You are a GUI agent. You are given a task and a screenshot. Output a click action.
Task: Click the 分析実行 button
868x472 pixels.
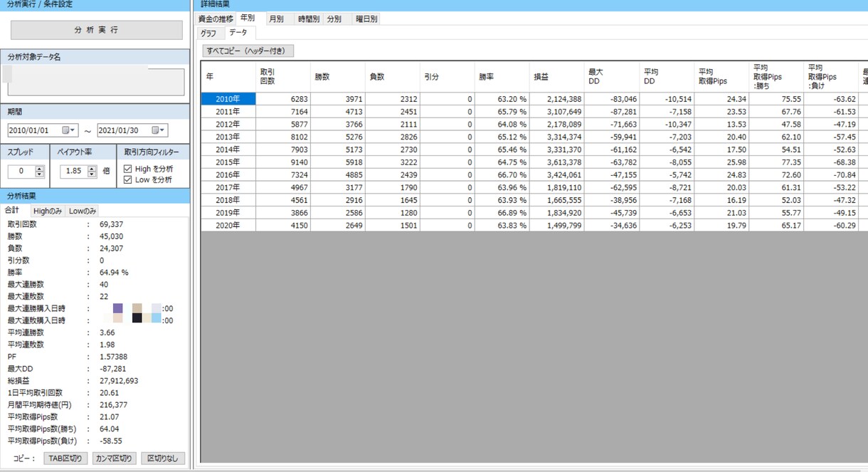[x=97, y=30]
